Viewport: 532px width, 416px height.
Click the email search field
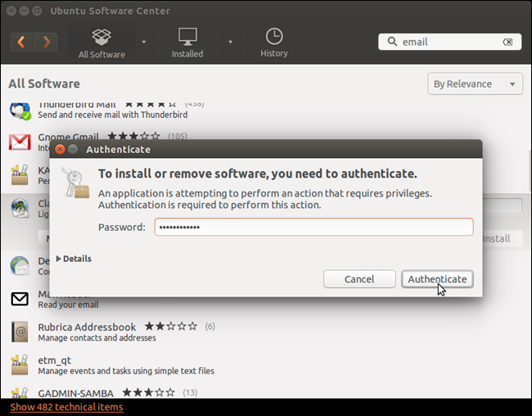click(449, 42)
